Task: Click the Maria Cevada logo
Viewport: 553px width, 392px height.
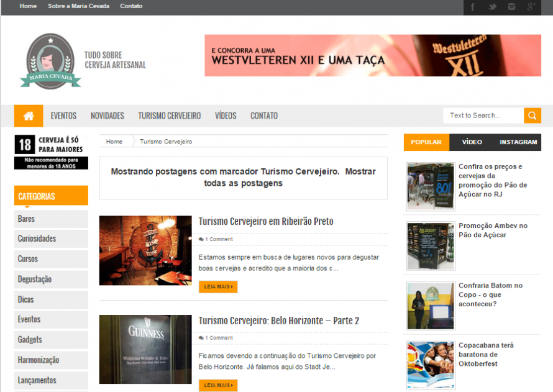Action: 50,62
